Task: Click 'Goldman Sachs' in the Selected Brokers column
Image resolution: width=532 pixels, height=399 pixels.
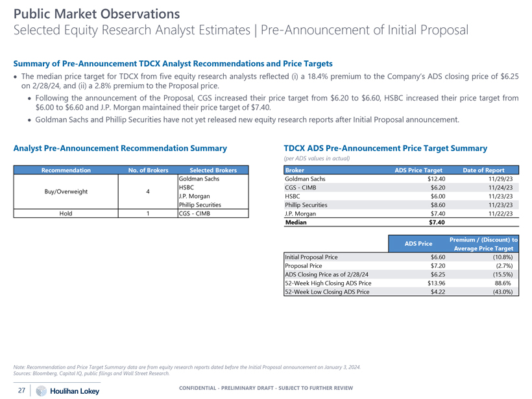Action: [x=199, y=179]
